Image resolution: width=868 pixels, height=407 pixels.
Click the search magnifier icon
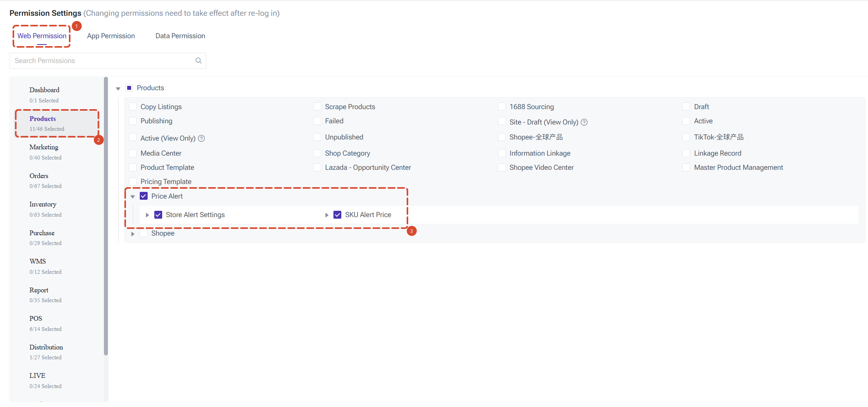tap(198, 61)
